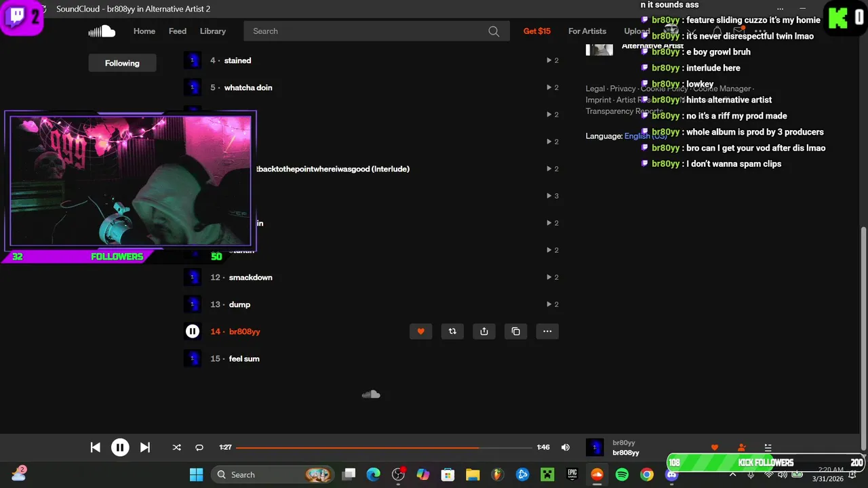Click the smackdown track artwork
The image size is (868, 488).
pyautogui.click(x=193, y=277)
